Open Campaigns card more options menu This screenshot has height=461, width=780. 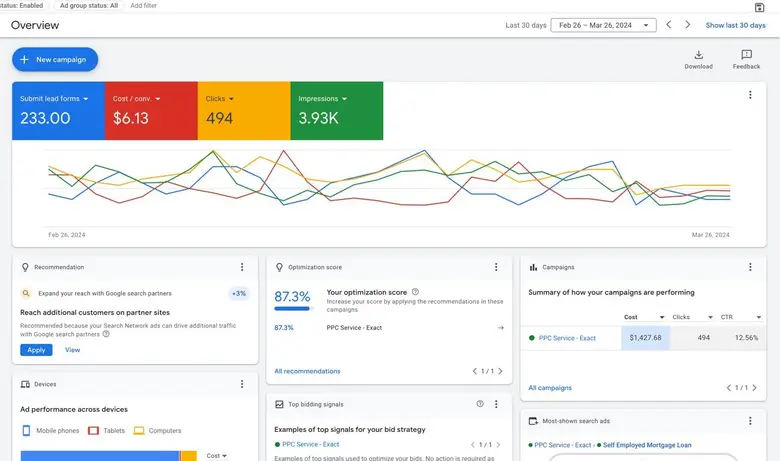pyautogui.click(x=750, y=267)
